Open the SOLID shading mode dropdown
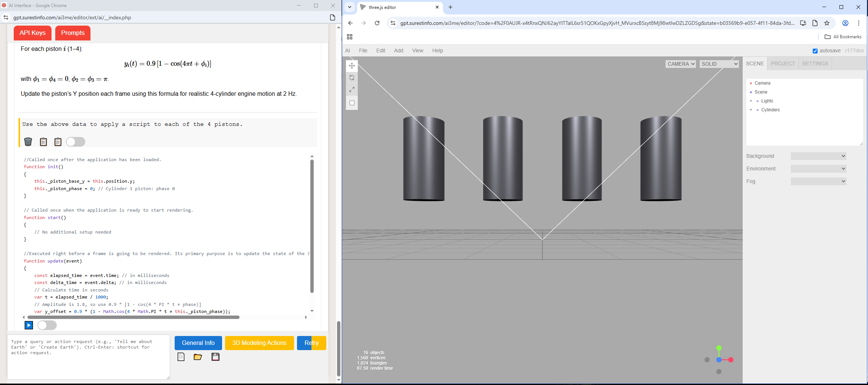 [x=719, y=64]
